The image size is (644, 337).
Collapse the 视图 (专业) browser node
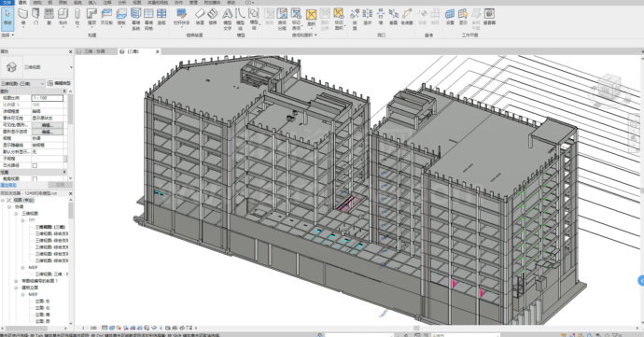(3, 200)
